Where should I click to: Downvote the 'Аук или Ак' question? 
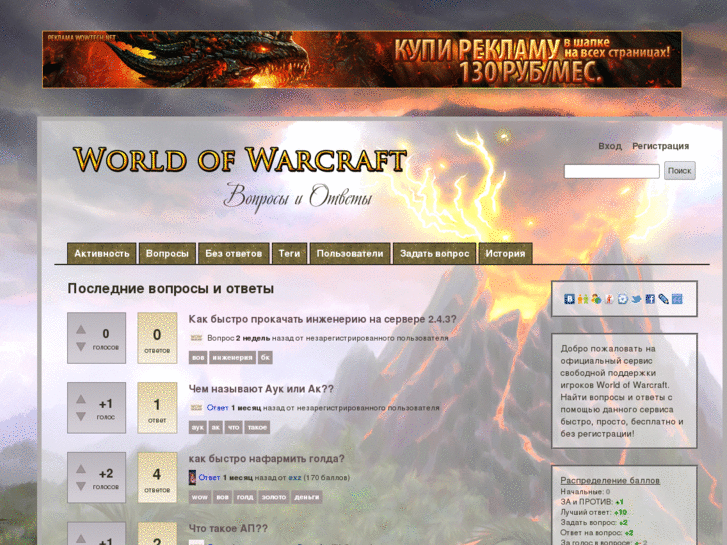coord(81,417)
